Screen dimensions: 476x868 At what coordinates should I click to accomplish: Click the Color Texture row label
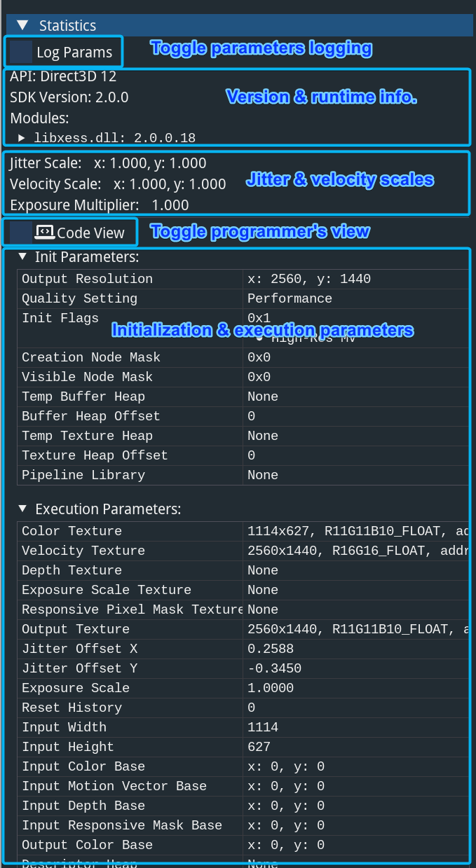[x=72, y=531]
